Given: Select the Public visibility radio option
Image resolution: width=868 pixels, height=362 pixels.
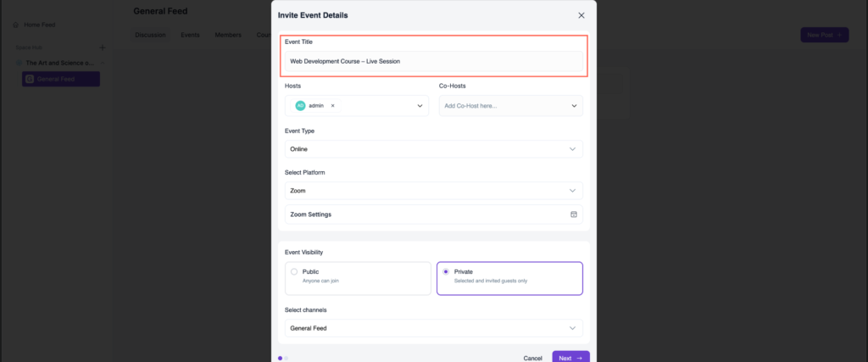Looking at the screenshot, I should point(294,272).
